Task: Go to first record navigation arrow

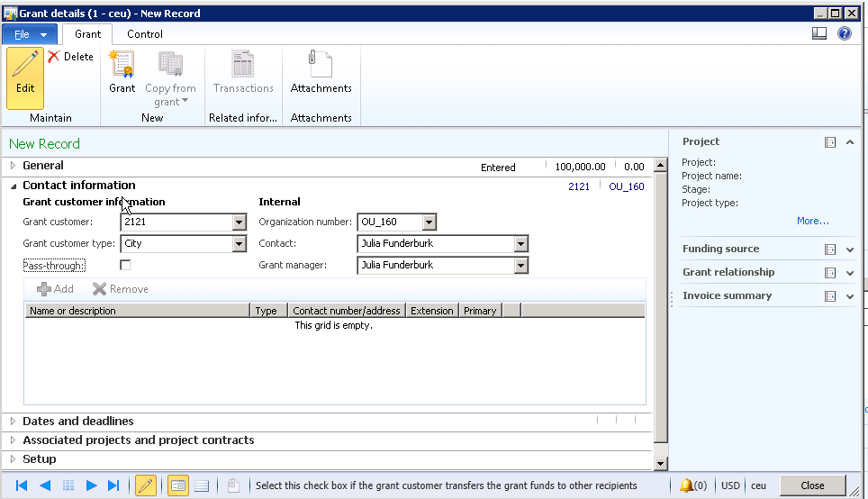Action: click(22, 485)
